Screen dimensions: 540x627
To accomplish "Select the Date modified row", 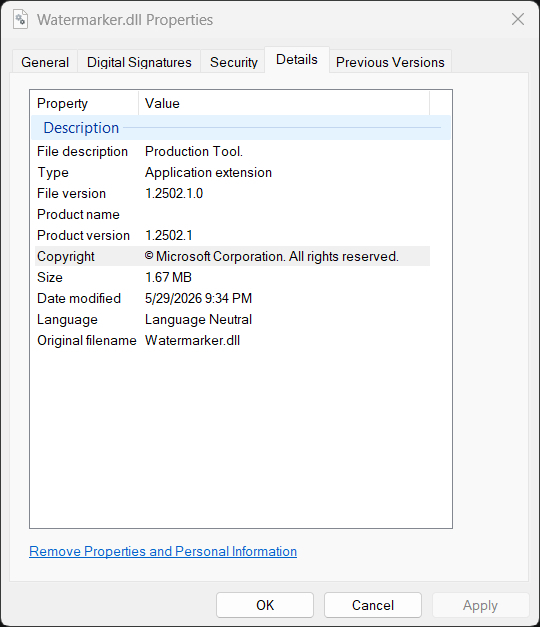I will coord(232,298).
